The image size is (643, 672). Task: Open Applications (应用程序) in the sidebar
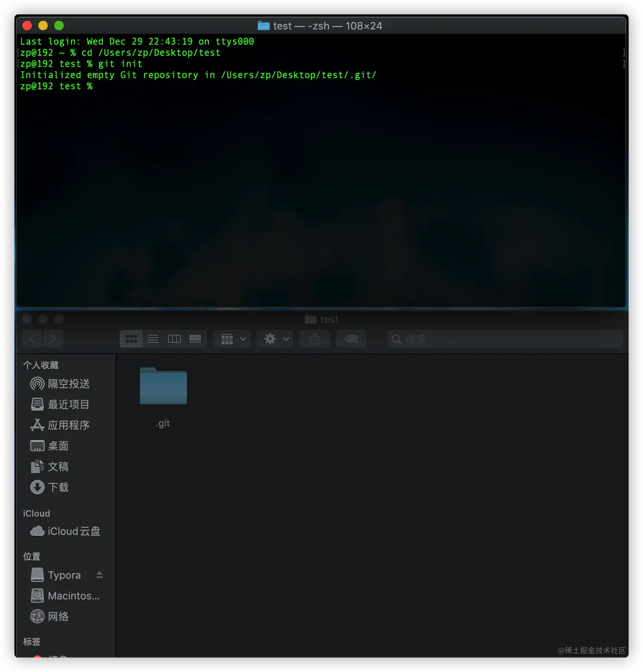click(x=60, y=425)
